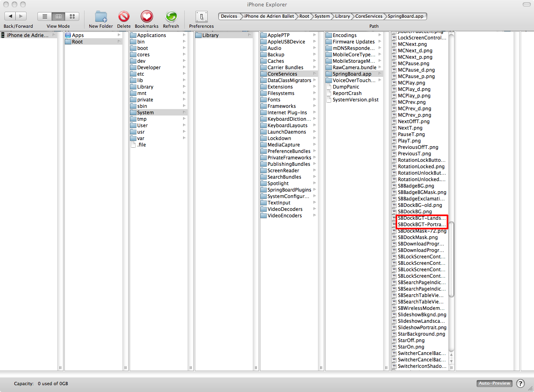
Task: Switch View Mode to list view
Action: pos(45,17)
